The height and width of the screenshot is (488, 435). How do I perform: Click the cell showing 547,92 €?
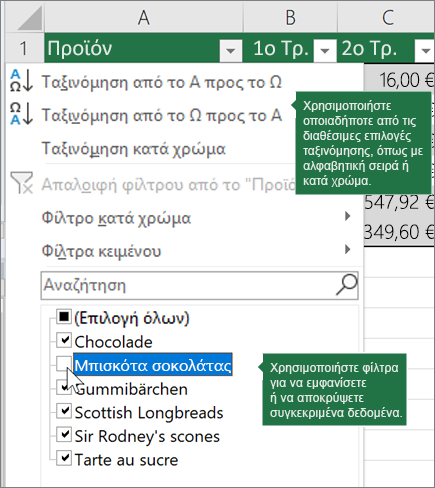point(399,202)
